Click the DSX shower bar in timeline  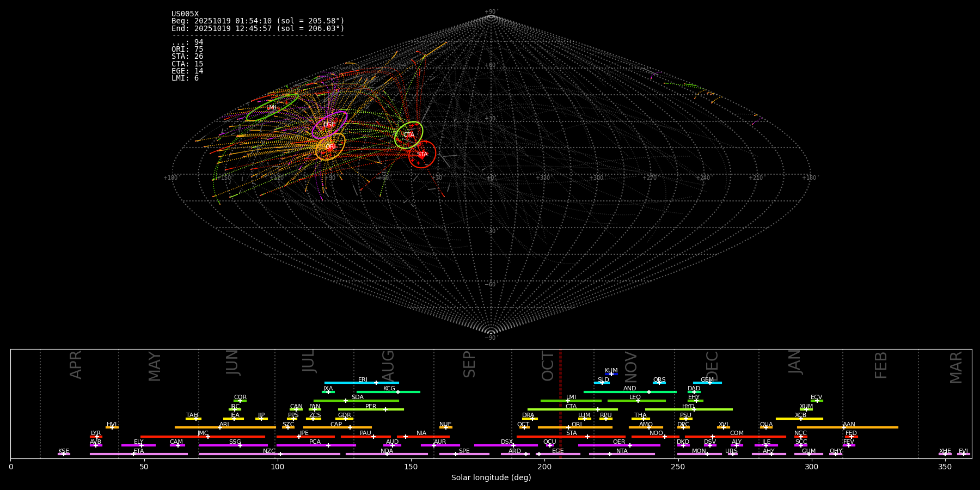coord(506,445)
